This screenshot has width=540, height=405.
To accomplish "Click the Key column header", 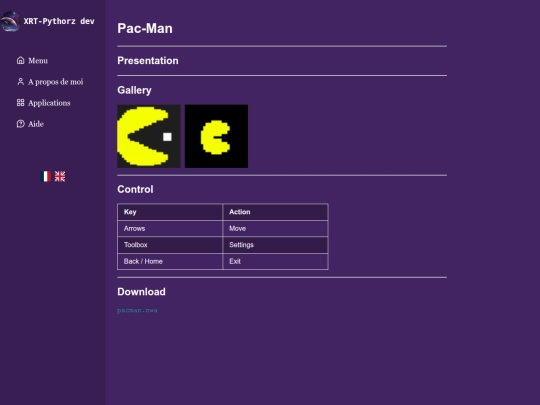I will (x=170, y=212).
